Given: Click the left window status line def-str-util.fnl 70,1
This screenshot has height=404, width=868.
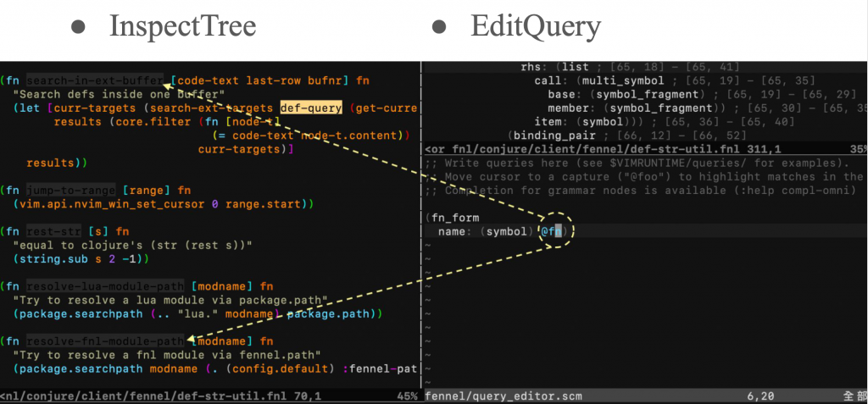Looking at the screenshot, I should point(209,396).
